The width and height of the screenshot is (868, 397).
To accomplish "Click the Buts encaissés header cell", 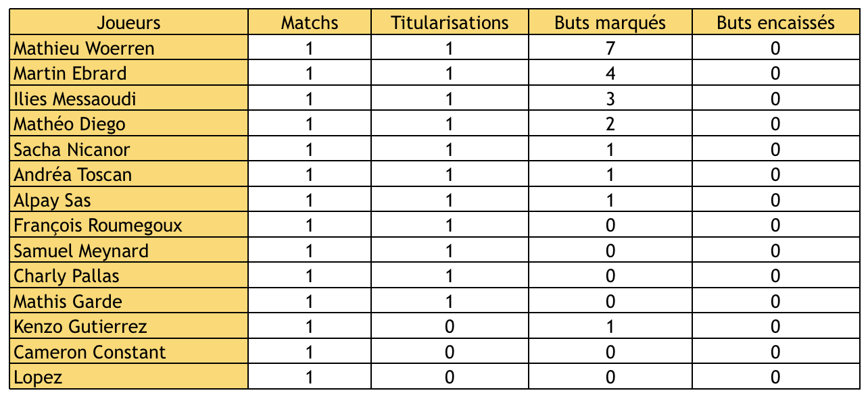I will point(775,23).
